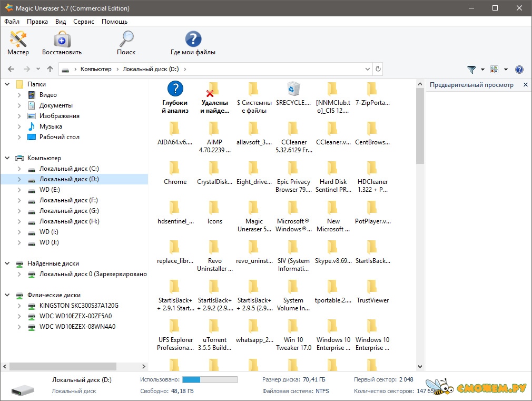Click the file list scroll up arrow
This screenshot has height=401, width=532.
(x=420, y=84)
